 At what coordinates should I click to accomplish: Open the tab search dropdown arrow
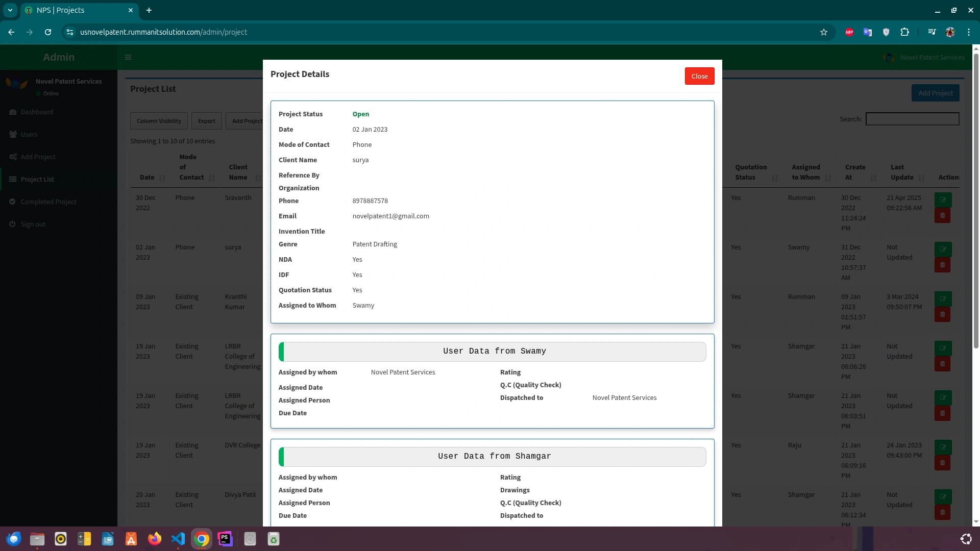[x=10, y=10]
